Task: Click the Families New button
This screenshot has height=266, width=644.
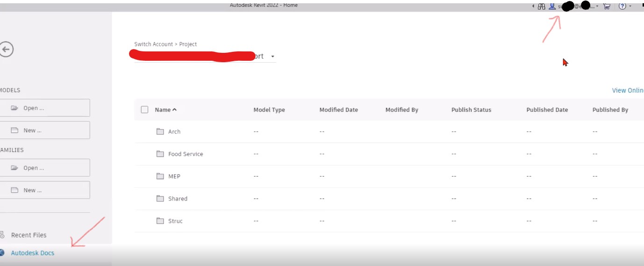Action: click(x=44, y=190)
